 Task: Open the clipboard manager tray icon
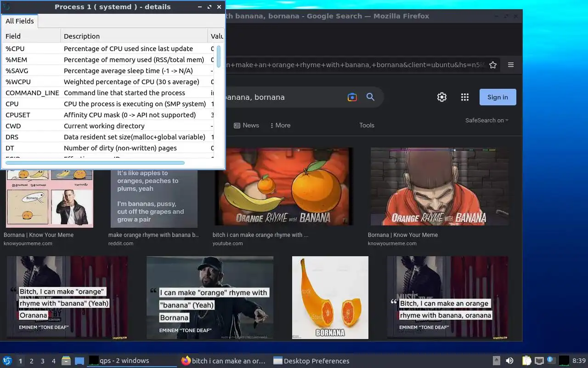pyautogui.click(x=526, y=361)
